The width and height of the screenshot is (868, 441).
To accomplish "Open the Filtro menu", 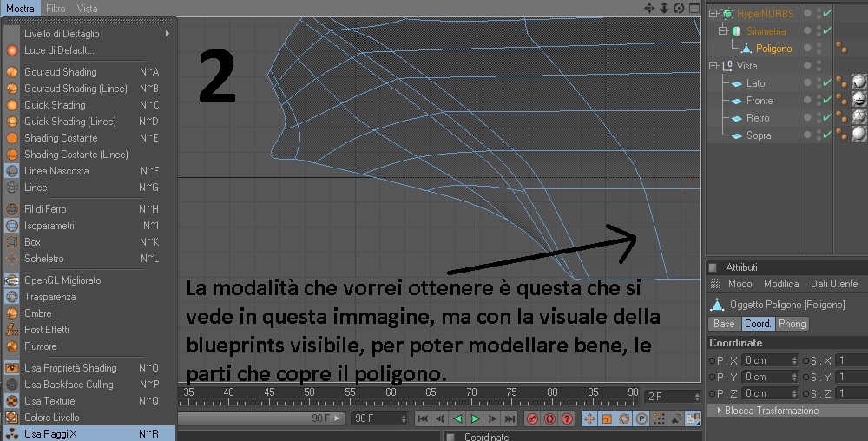I will click(56, 9).
